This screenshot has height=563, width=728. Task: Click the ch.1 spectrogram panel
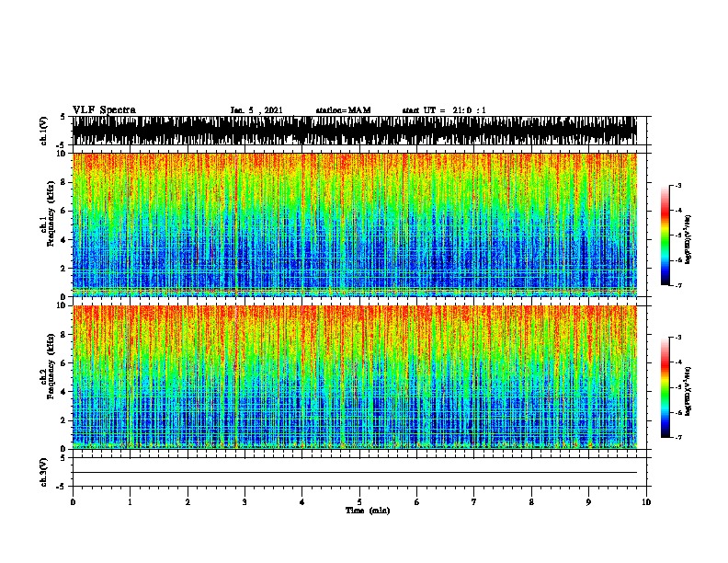pos(354,224)
